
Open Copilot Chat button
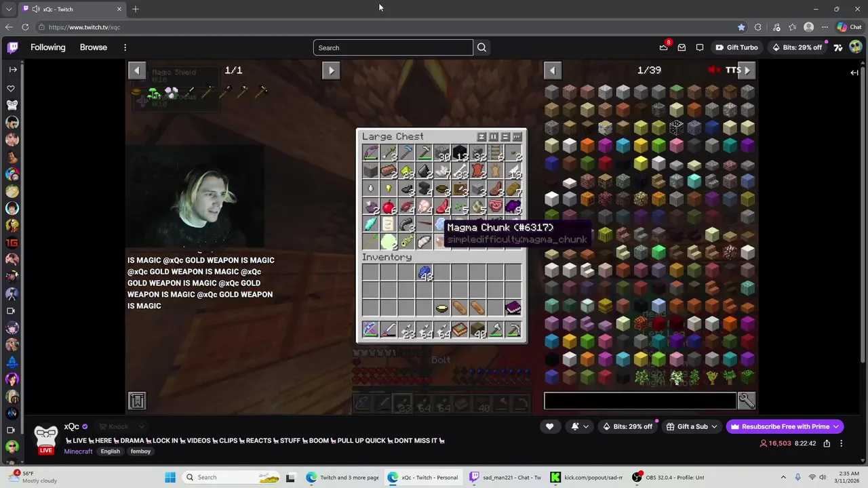849,27
